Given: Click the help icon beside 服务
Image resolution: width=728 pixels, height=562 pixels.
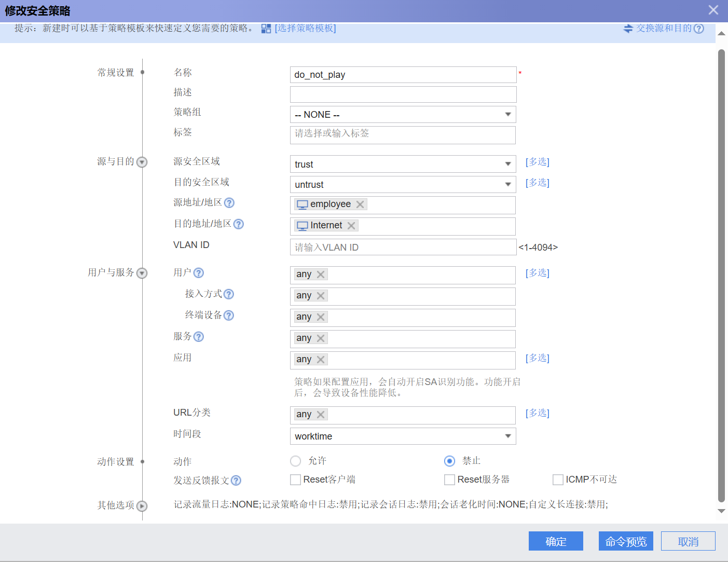Looking at the screenshot, I should 199,337.
